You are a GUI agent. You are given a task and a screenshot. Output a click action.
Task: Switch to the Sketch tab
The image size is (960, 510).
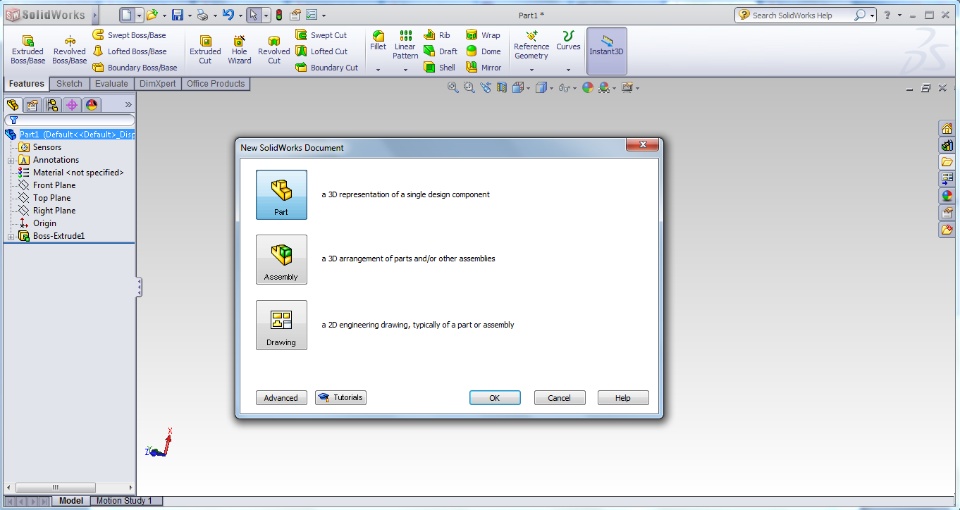69,84
